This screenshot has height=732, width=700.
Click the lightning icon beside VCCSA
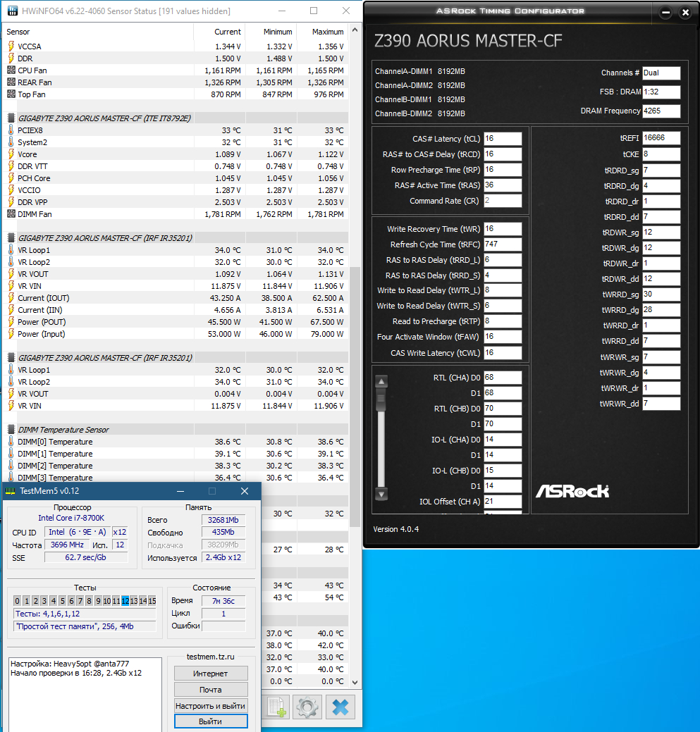[x=11, y=46]
